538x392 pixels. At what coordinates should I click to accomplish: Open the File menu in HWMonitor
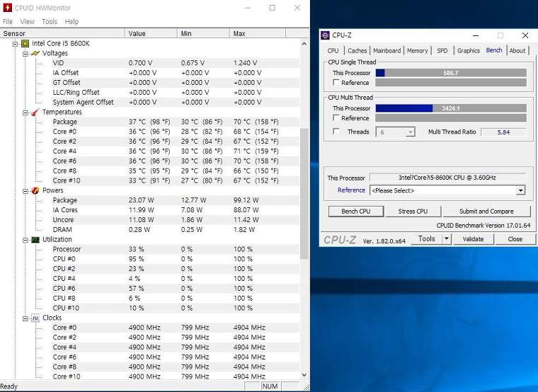8,21
